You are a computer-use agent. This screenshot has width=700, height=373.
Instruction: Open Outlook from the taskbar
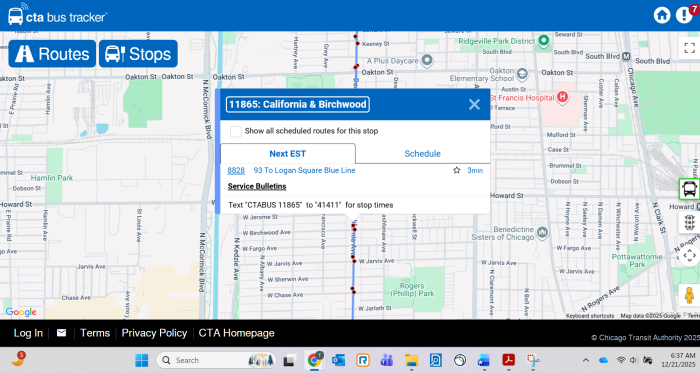tap(338, 360)
